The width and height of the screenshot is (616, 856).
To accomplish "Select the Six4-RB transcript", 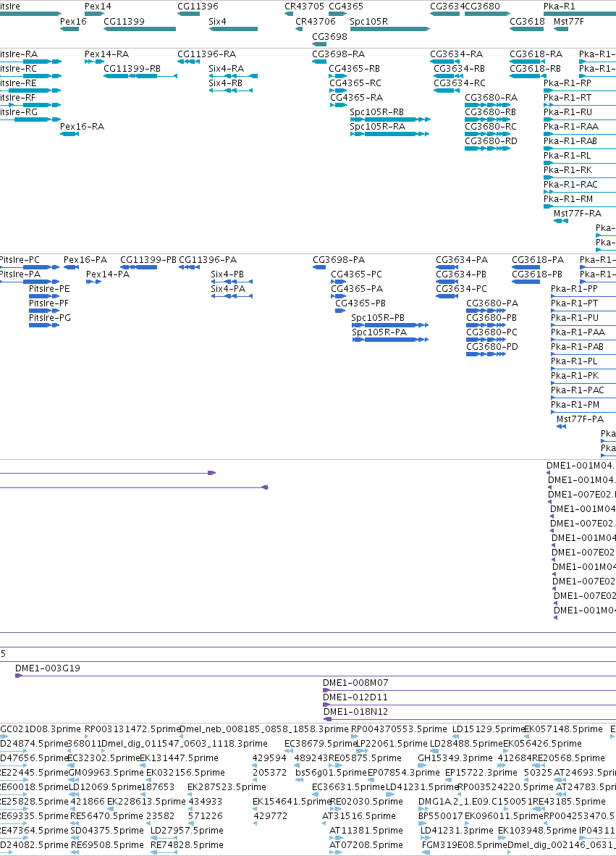I will 231,91.
